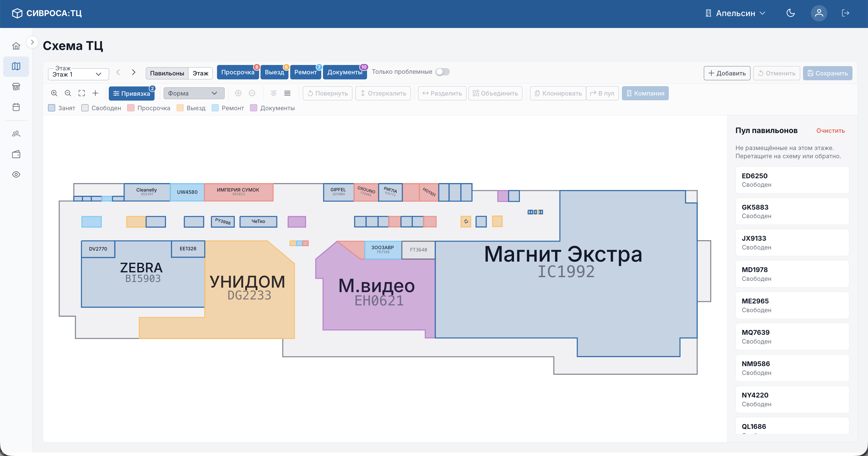Click the Клонировать clone button
The width and height of the screenshot is (868, 456).
click(558, 93)
